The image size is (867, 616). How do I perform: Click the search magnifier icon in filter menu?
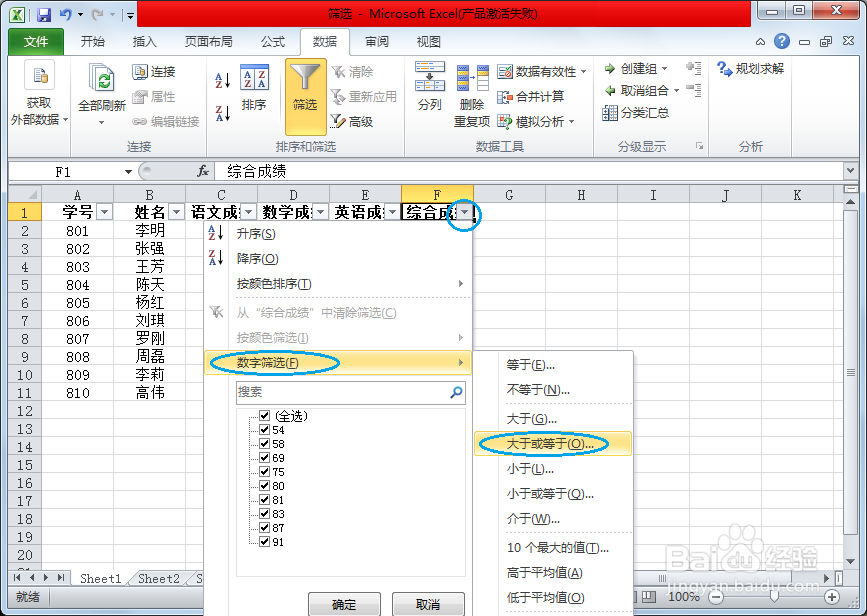pos(456,392)
